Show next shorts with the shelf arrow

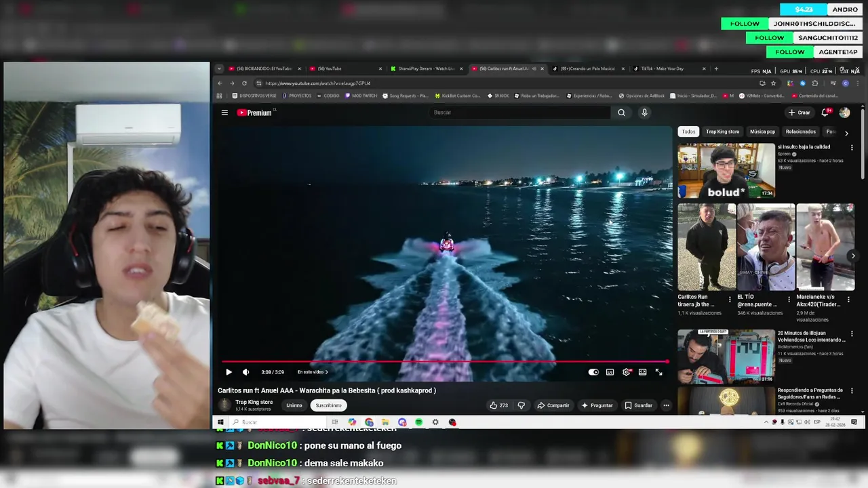click(853, 256)
